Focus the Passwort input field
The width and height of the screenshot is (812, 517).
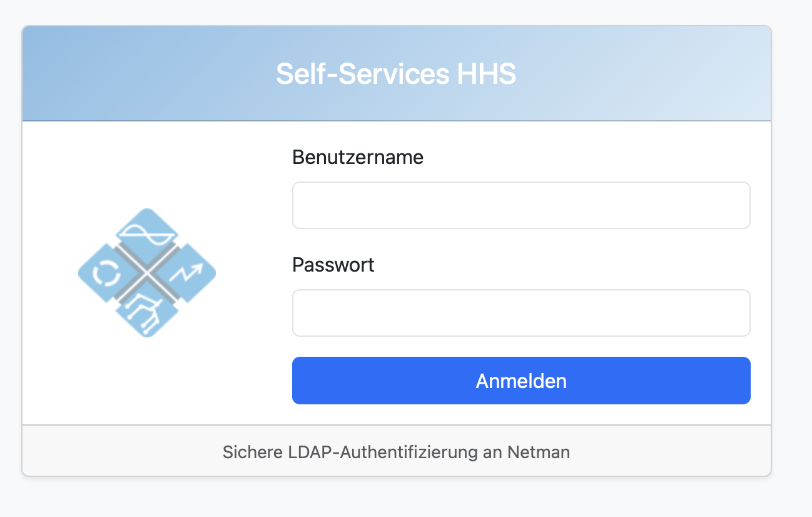[x=521, y=313]
